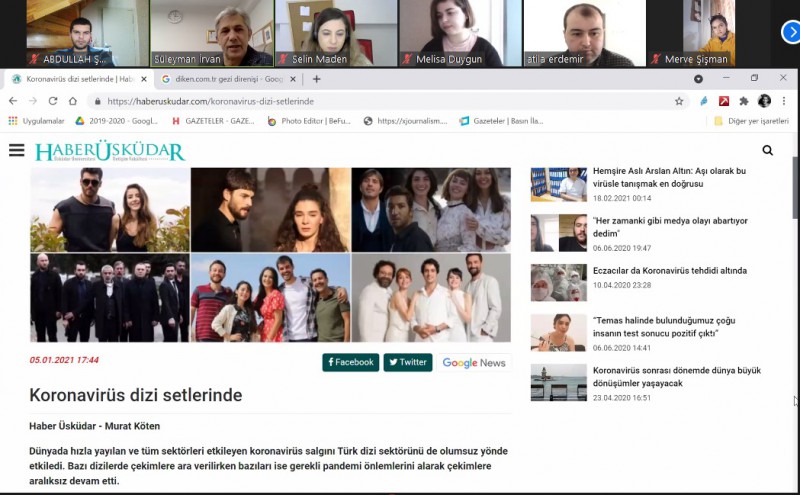Open the Extensions puzzle piece icon
The image size is (800, 495).
click(x=743, y=101)
